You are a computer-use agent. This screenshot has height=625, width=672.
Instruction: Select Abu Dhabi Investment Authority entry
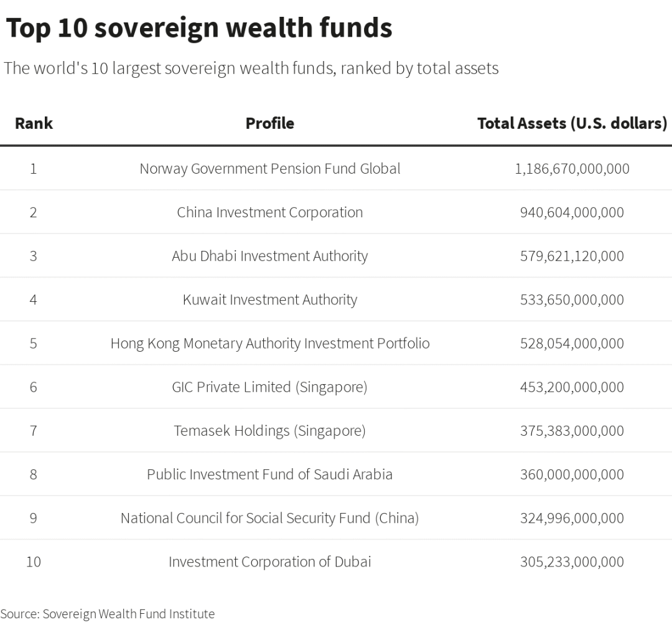click(269, 256)
